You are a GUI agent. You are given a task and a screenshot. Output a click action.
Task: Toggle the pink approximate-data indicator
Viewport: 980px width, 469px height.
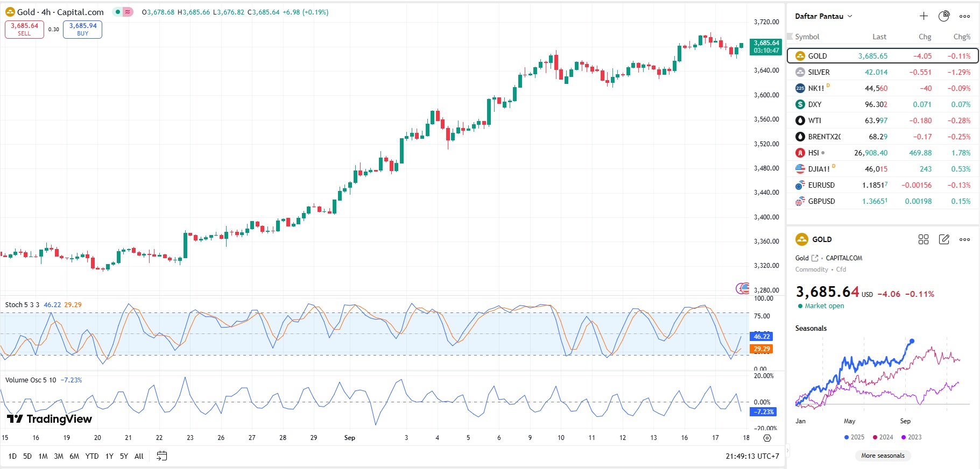point(128,12)
